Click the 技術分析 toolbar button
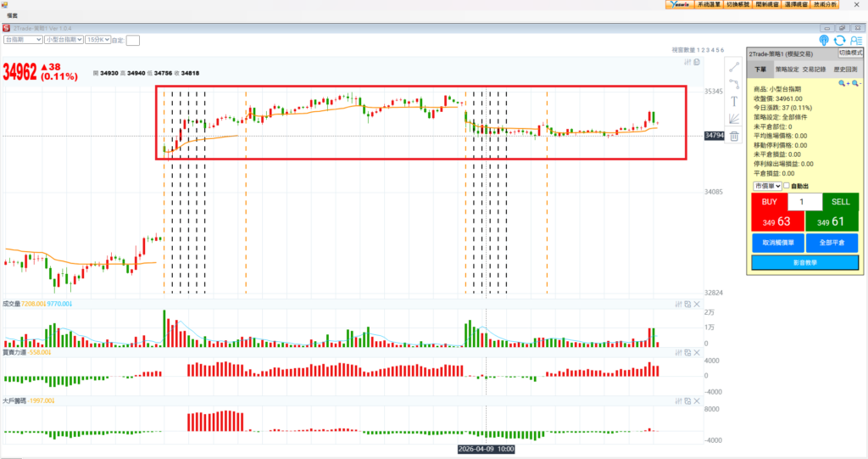The width and height of the screenshot is (868, 459). pyautogui.click(x=825, y=4)
